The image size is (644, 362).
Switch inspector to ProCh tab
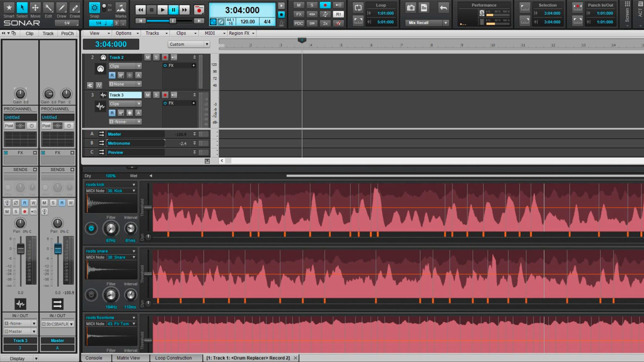[x=68, y=34]
